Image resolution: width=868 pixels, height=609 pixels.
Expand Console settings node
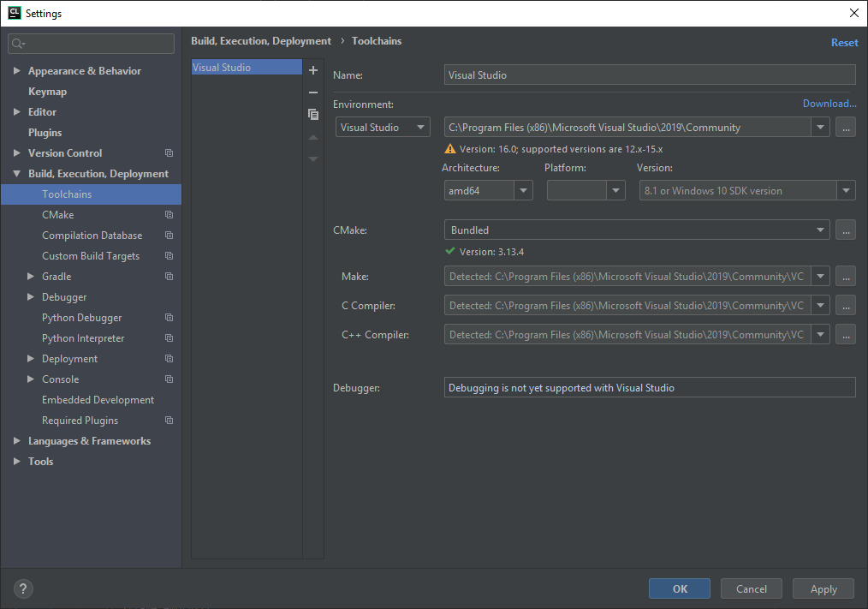[31, 379]
